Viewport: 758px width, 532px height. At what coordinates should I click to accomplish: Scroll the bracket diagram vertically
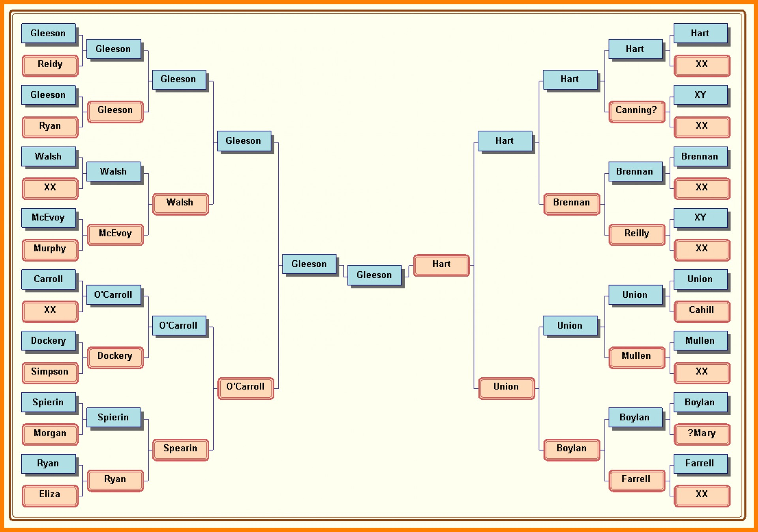point(379,266)
